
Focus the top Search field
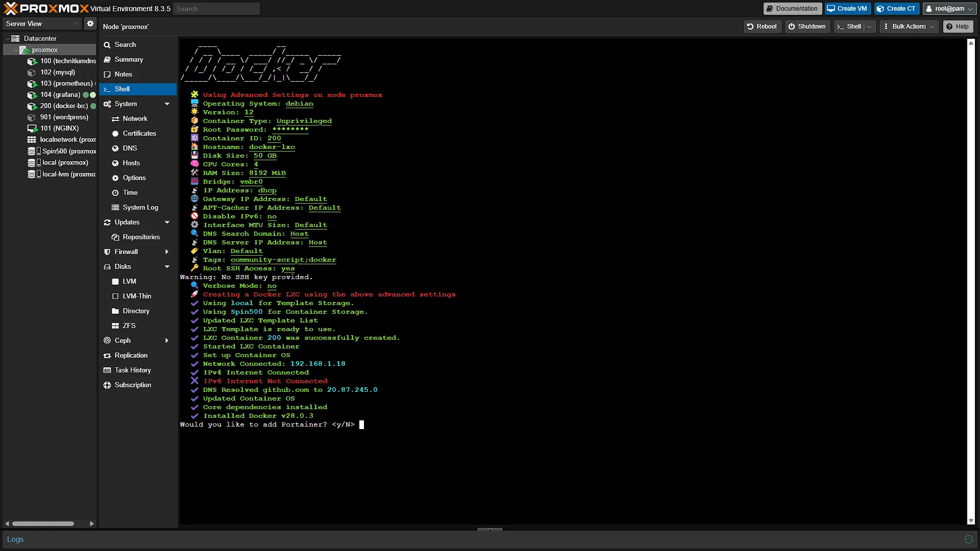click(216, 9)
